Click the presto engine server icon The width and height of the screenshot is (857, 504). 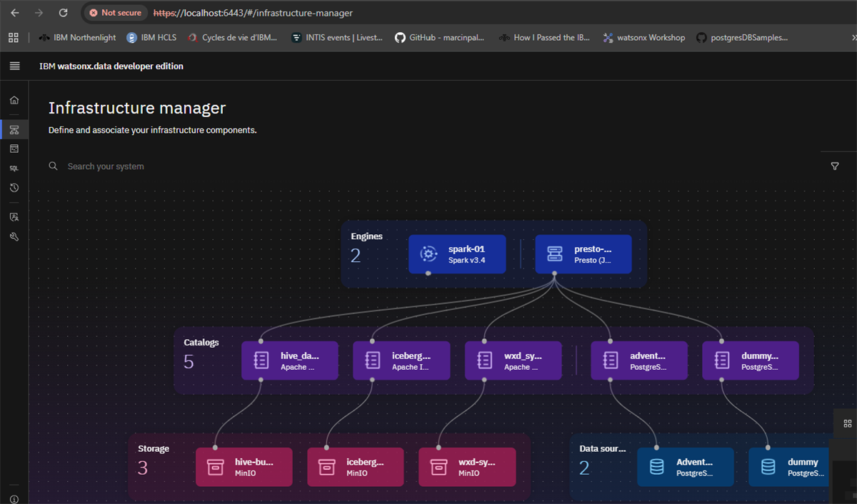pos(554,254)
